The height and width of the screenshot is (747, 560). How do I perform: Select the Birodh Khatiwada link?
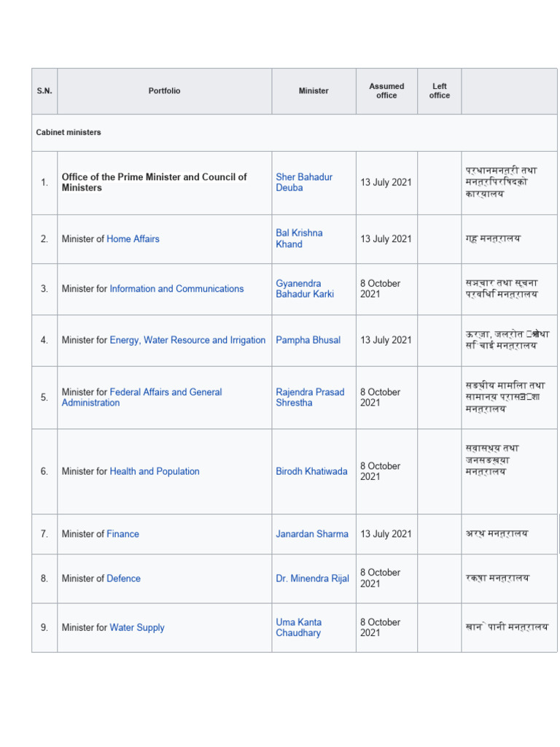coord(311,471)
